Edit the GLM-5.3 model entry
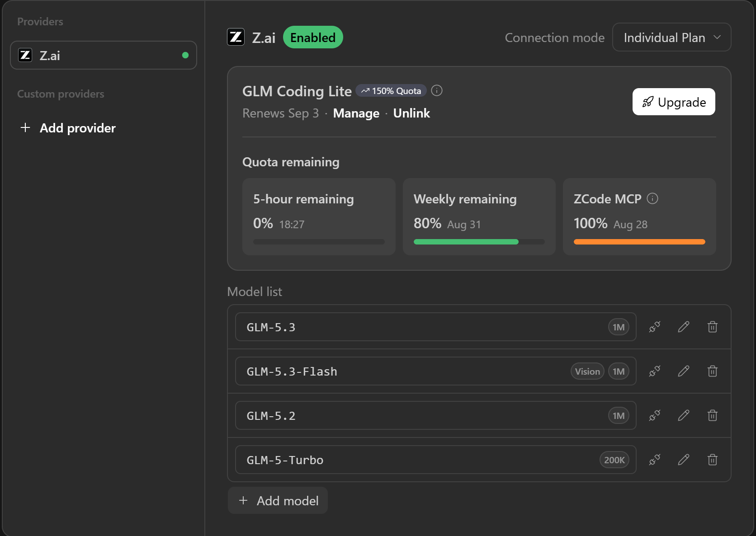 (x=684, y=327)
